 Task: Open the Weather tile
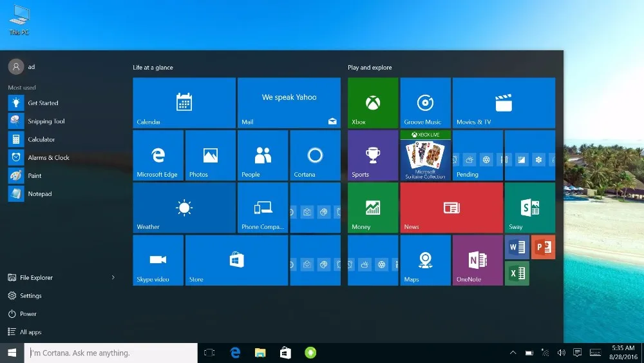[x=184, y=208]
